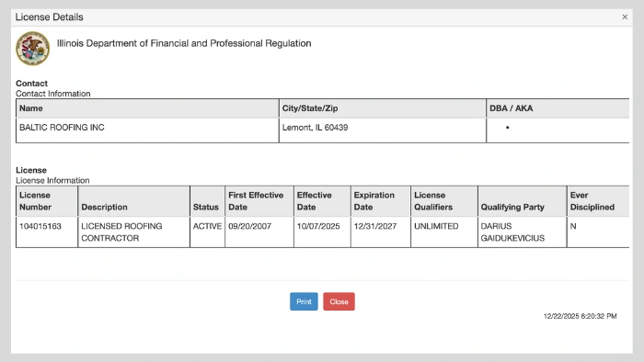Click LICENSED ROOFING CONTRACTOR description cell
The width and height of the screenshot is (644, 362).
[x=134, y=232]
